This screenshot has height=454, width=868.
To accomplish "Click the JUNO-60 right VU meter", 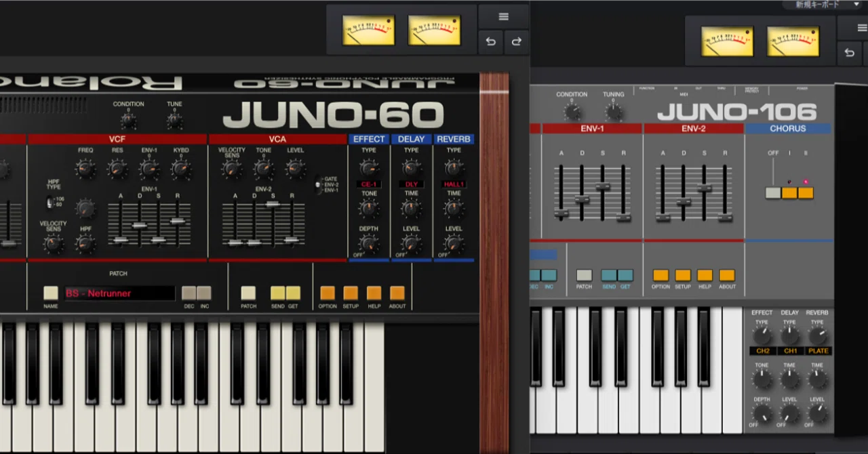I will click(434, 30).
